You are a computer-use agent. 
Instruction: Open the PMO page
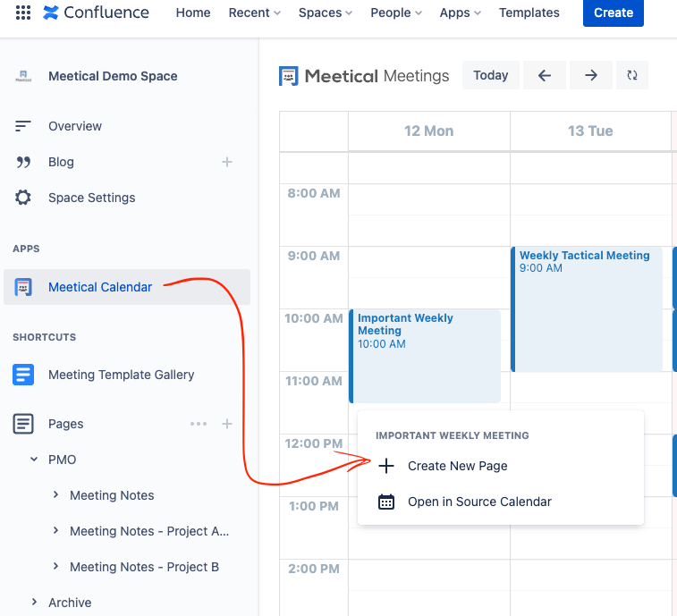[63, 460]
